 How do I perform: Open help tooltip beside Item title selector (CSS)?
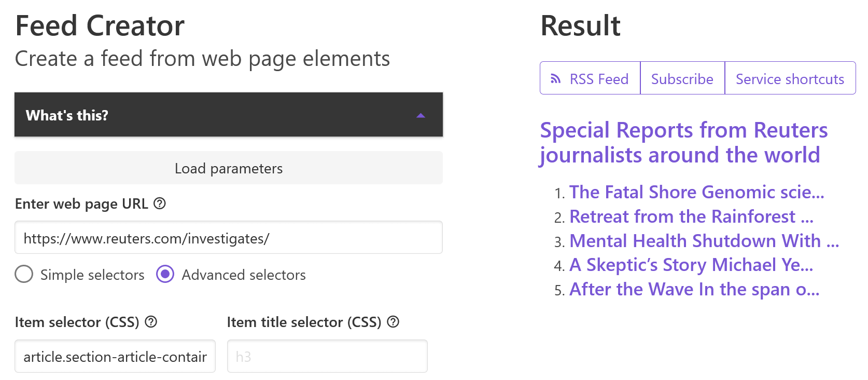pos(393,322)
